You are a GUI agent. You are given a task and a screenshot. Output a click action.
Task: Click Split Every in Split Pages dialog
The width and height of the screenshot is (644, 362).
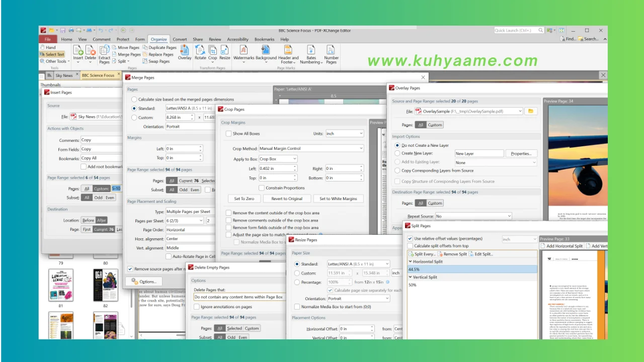coord(422,254)
